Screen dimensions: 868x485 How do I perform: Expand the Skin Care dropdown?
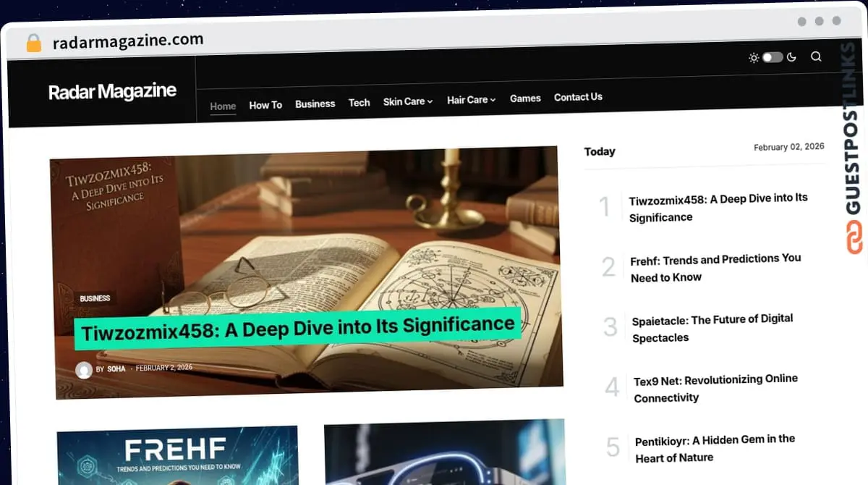tap(407, 101)
